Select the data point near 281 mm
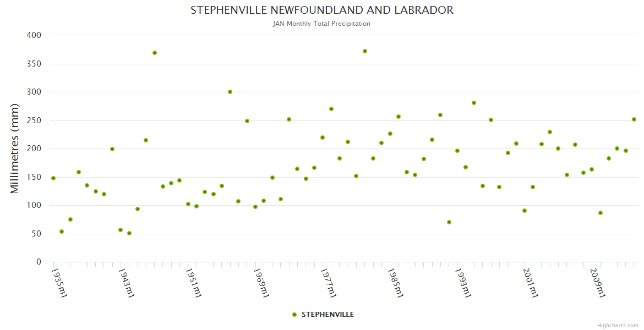Screen dimensions: 644x330 pyautogui.click(x=474, y=103)
